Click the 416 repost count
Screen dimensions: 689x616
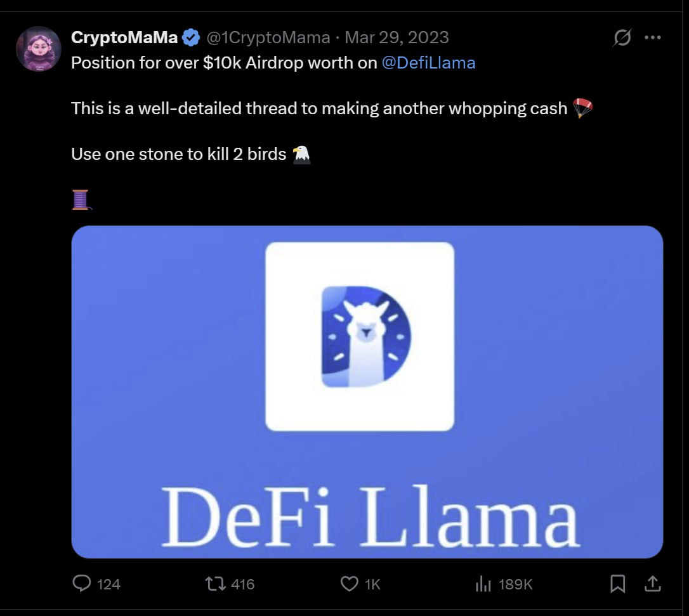[x=243, y=584]
